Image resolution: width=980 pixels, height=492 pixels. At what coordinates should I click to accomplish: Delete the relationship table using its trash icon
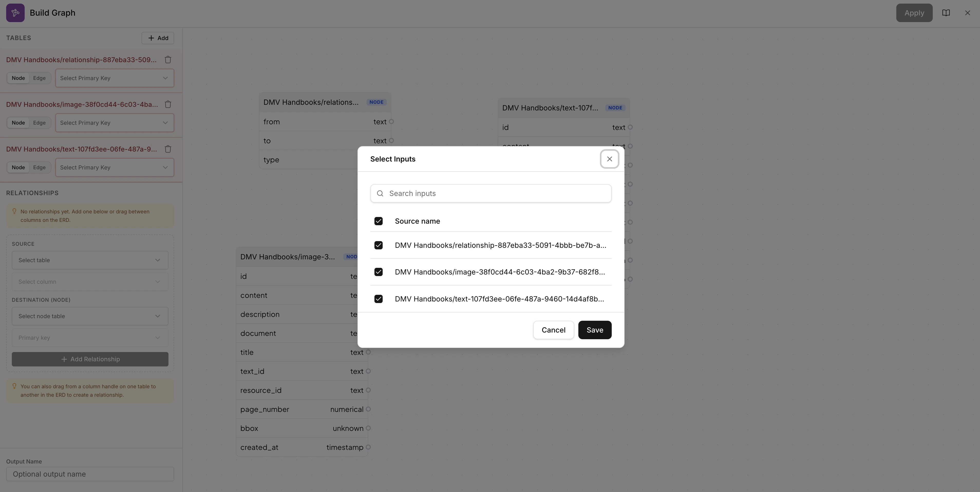(168, 60)
